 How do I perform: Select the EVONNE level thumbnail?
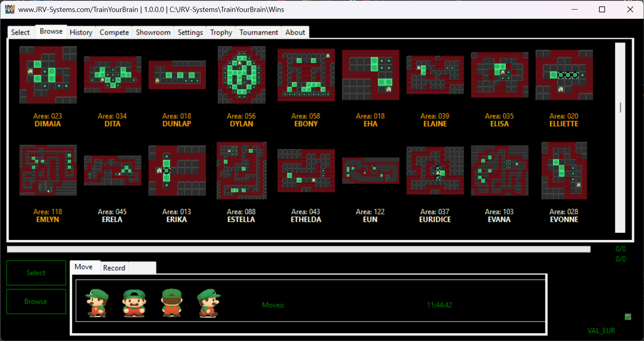click(564, 170)
